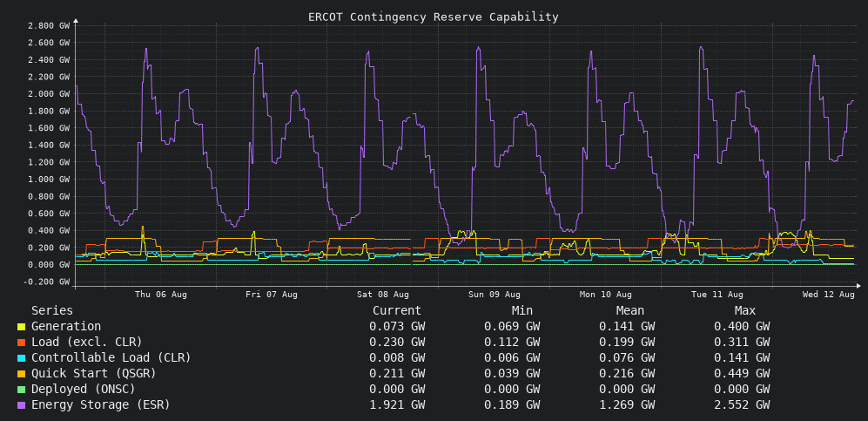
Task: Click the Wed 12 Aug axis label
Action: tap(829, 295)
